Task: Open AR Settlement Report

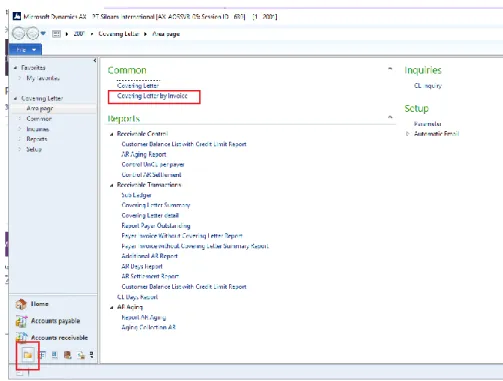Action: click(150, 276)
